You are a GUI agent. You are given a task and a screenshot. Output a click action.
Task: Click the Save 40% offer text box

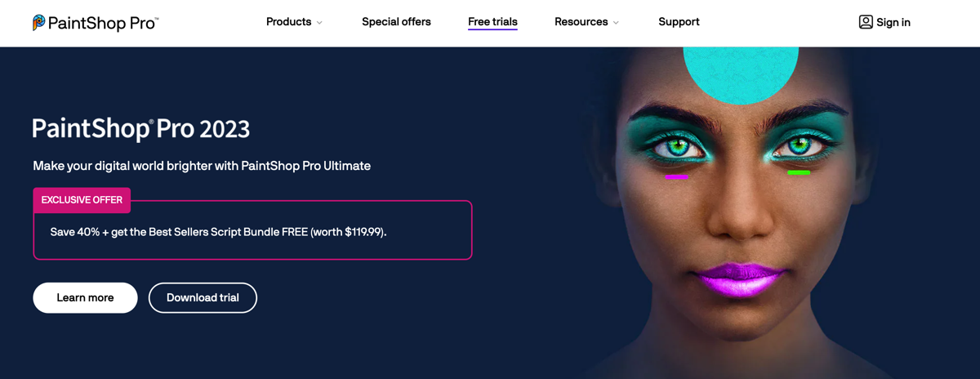click(x=252, y=230)
